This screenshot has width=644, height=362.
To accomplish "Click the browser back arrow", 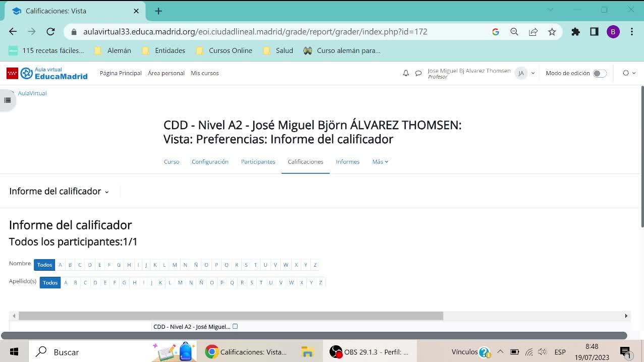I will tap(13, 31).
